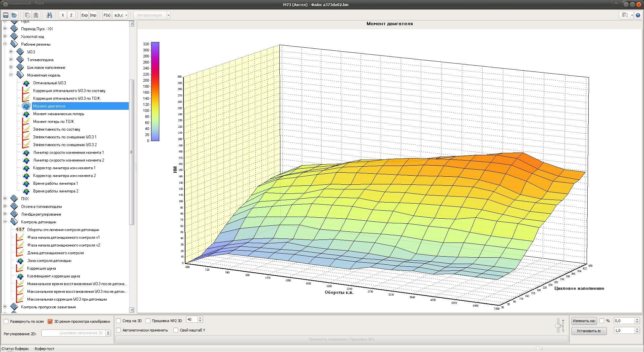
Task: Expand the Холостой ход tree node
Action: coord(5,37)
